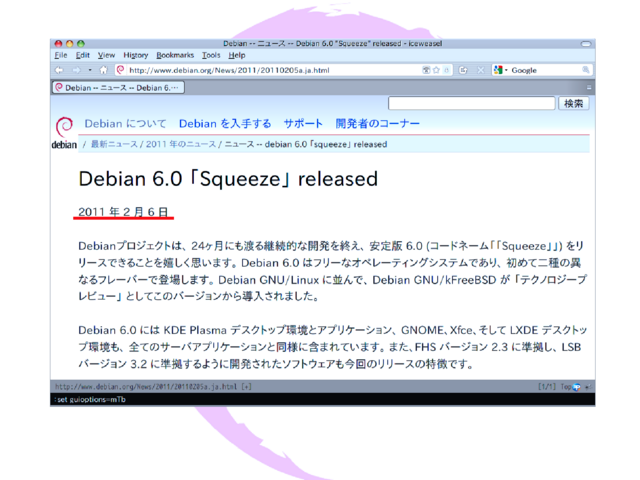Click the browser Back arrow button
The image size is (640, 480).
[x=60, y=70]
